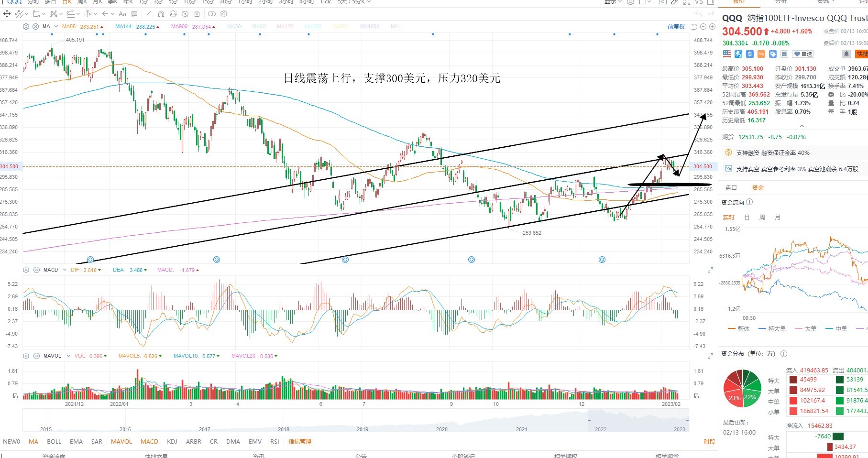Viewport: 868px width, 458px height.
Task: Enable the hidden MA1000 line
Action: [370, 27]
